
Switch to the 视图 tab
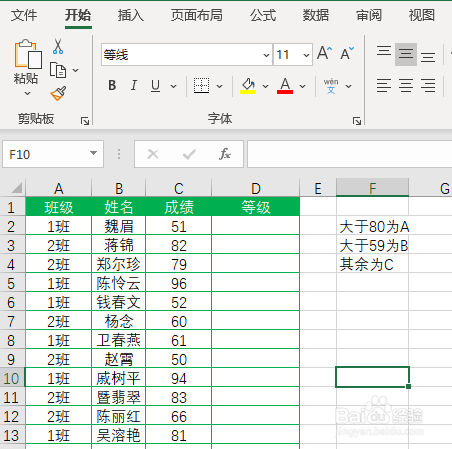422,15
